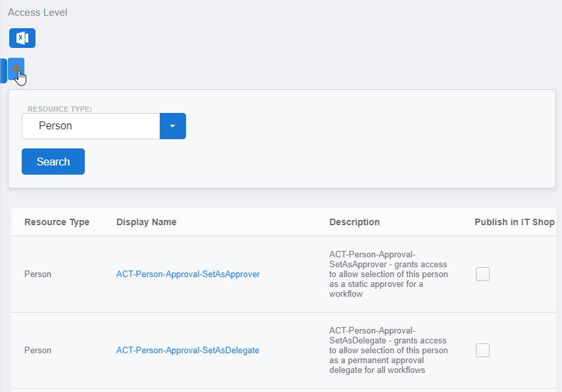562x392 pixels.
Task: Click the partially hidden blue icon at left edge
Action: tap(3, 70)
